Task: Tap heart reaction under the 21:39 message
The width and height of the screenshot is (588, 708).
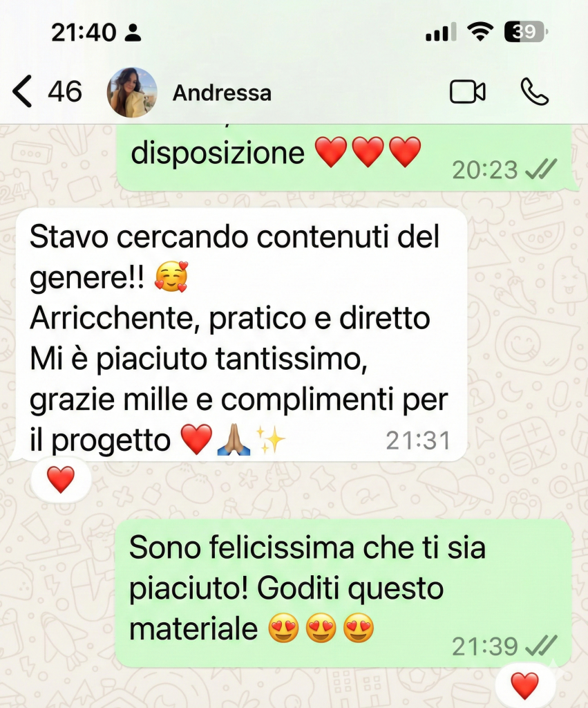Action: pos(525,685)
